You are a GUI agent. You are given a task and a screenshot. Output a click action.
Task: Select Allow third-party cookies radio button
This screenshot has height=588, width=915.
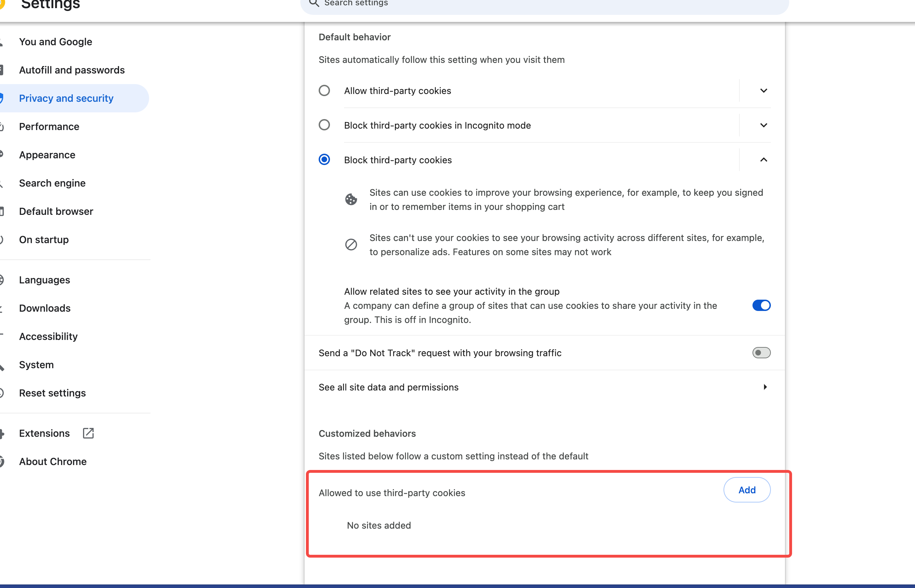pos(324,90)
